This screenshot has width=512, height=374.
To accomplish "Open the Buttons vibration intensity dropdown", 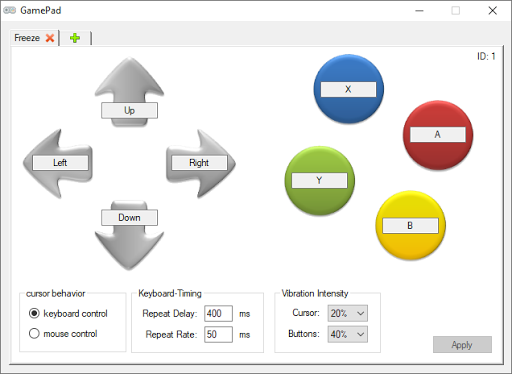I will [x=348, y=334].
